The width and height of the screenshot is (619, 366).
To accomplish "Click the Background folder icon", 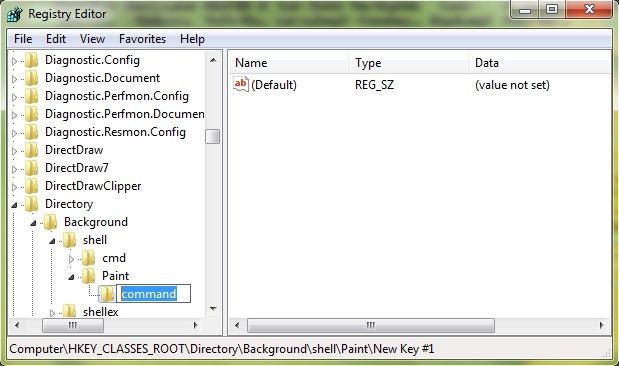I will tap(51, 222).
